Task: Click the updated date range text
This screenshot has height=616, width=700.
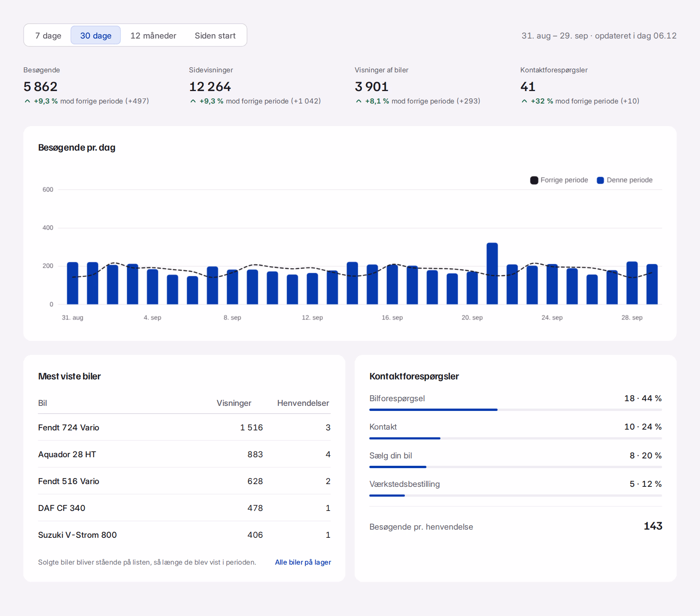Action: (599, 36)
